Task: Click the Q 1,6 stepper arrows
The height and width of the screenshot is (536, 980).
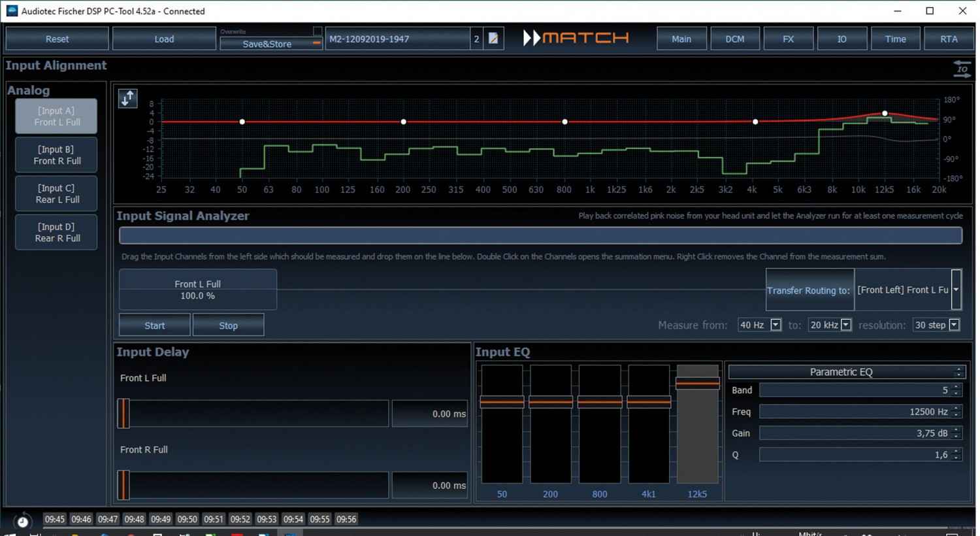Action: pyautogui.click(x=956, y=455)
